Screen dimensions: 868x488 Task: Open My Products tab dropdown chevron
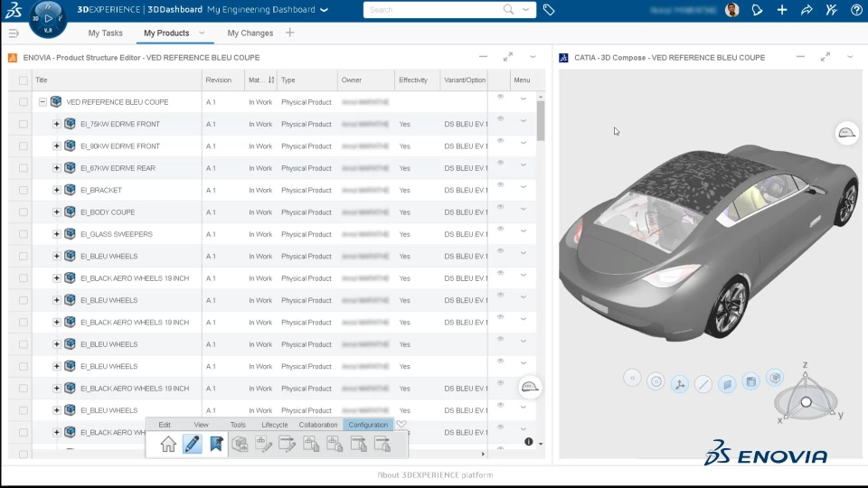(x=202, y=33)
